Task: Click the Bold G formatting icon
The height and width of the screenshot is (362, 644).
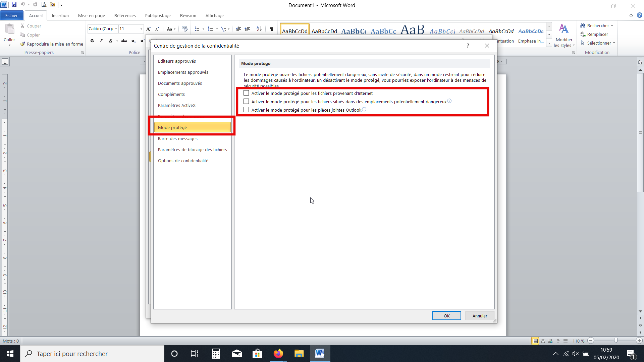Action: 92,41
